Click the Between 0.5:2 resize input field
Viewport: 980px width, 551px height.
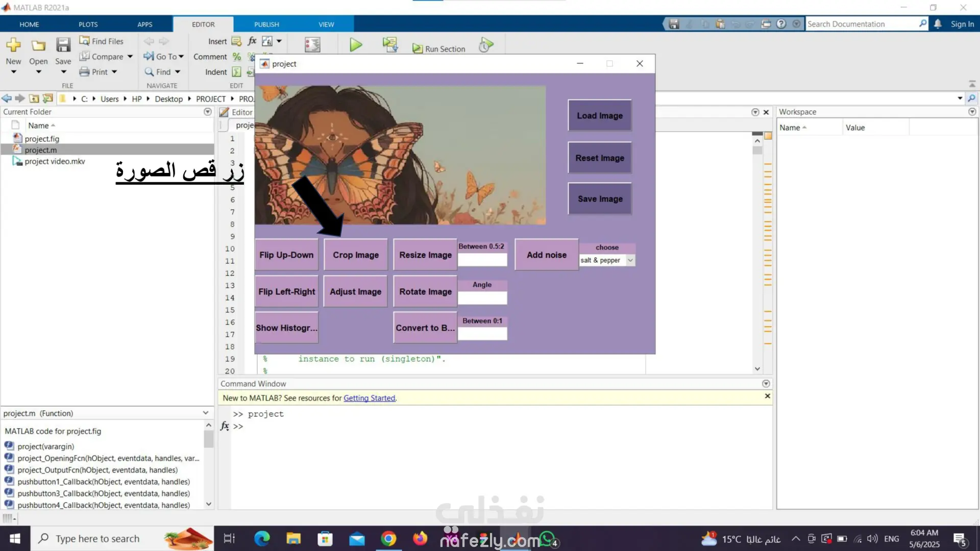coord(482,260)
